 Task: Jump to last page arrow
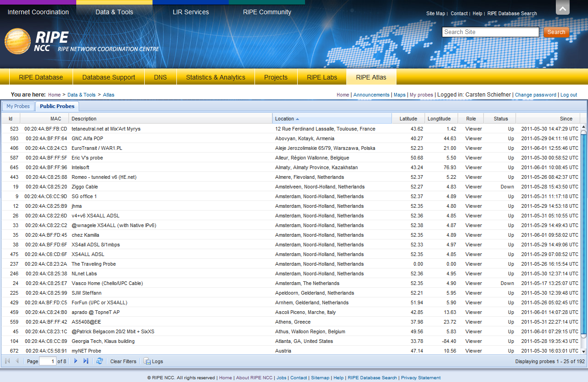tap(86, 361)
